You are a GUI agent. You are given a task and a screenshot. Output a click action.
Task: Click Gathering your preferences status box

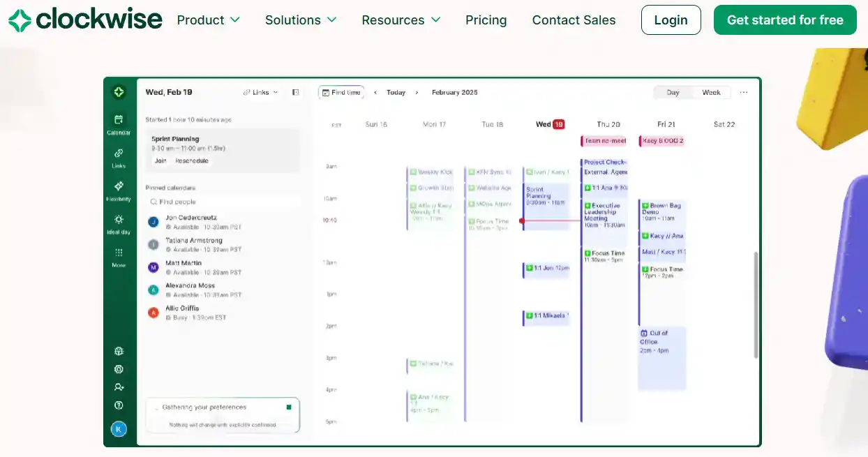coord(223,416)
